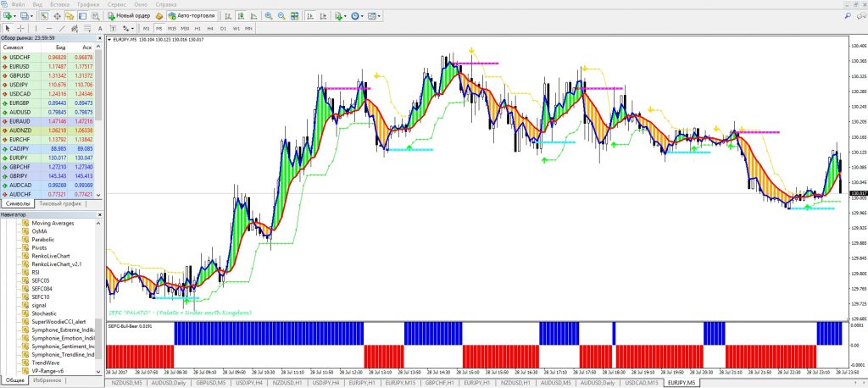Image resolution: width=868 pixels, height=388 pixels.
Task: Select the horizontal line drawing tool
Action: [48, 28]
